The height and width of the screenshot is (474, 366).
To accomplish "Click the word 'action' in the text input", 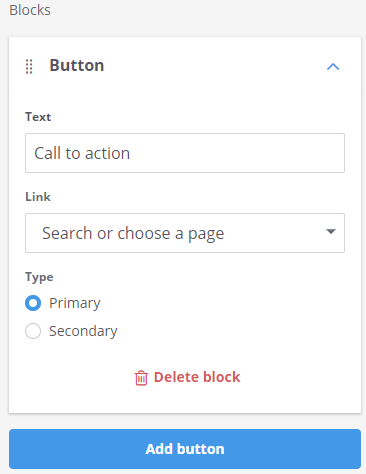I will (107, 154).
